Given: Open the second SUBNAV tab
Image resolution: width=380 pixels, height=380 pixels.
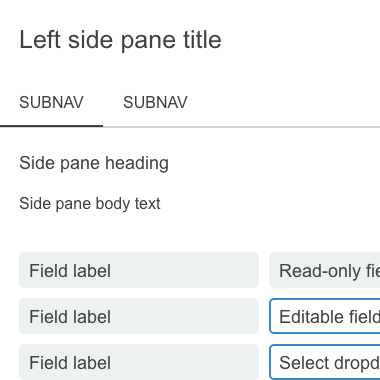Looking at the screenshot, I should pos(155,102).
